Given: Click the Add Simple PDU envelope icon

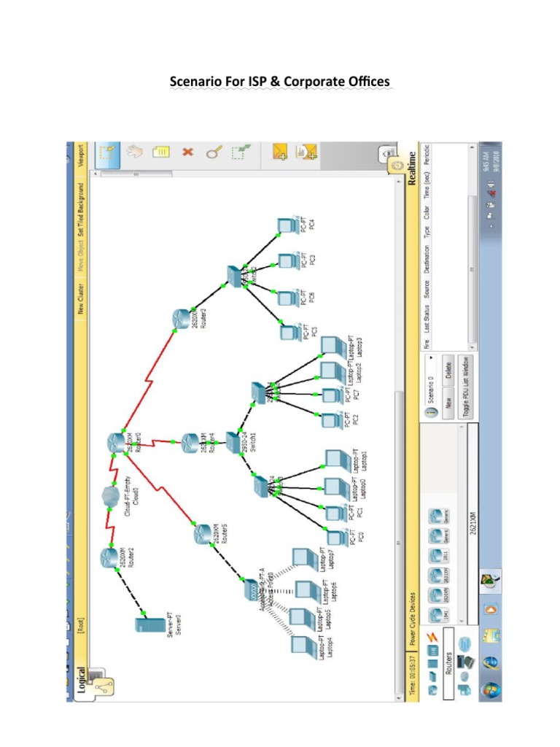Looking at the screenshot, I should coord(280,152).
